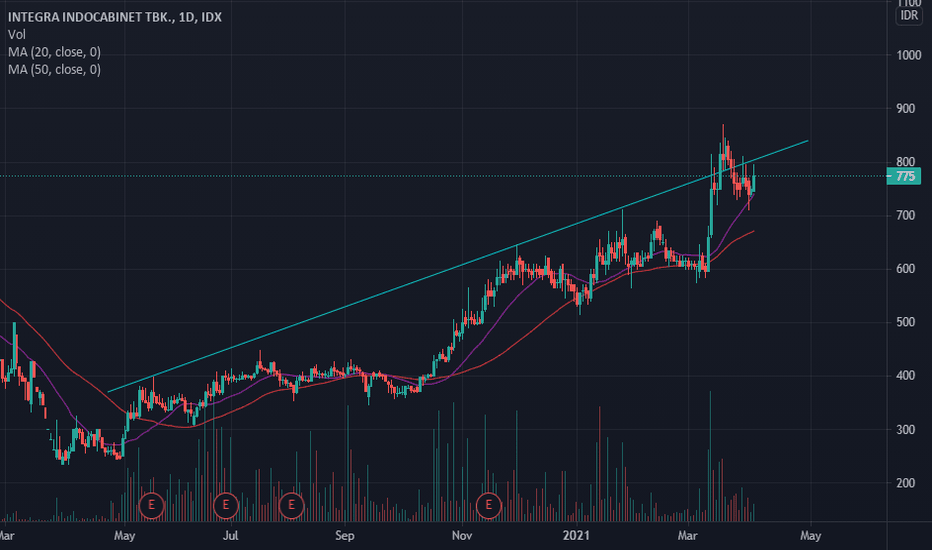This screenshot has height=550, width=932.
Task: Open the earnings marker near May
Action: coord(151,505)
